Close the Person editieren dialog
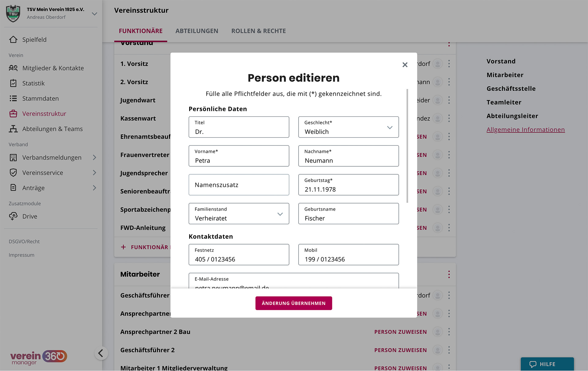 [x=405, y=65]
